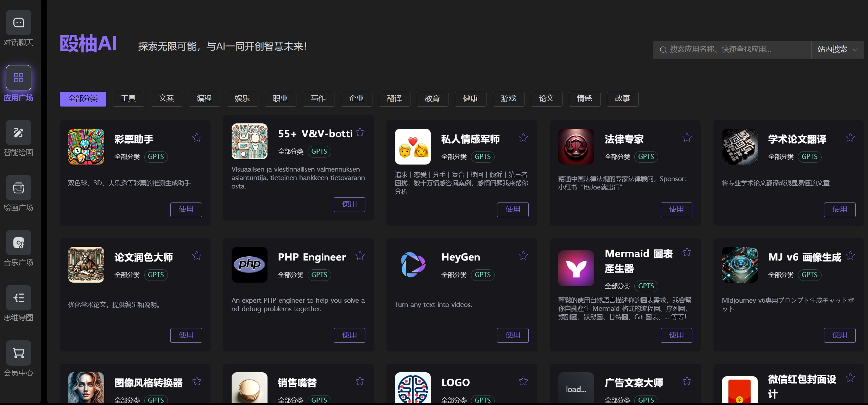This screenshot has height=405, width=868.
Task: Launch 私人情感军师 via 使用 button
Action: pyautogui.click(x=513, y=210)
